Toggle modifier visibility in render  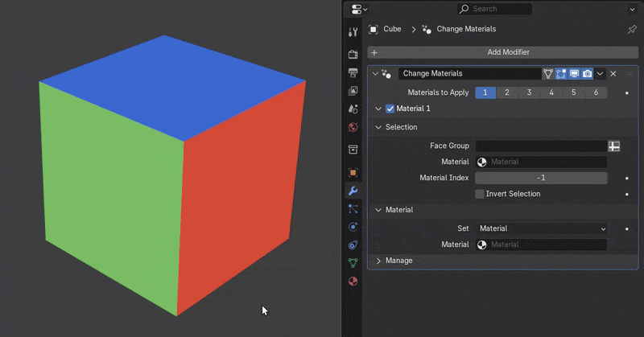pos(587,74)
